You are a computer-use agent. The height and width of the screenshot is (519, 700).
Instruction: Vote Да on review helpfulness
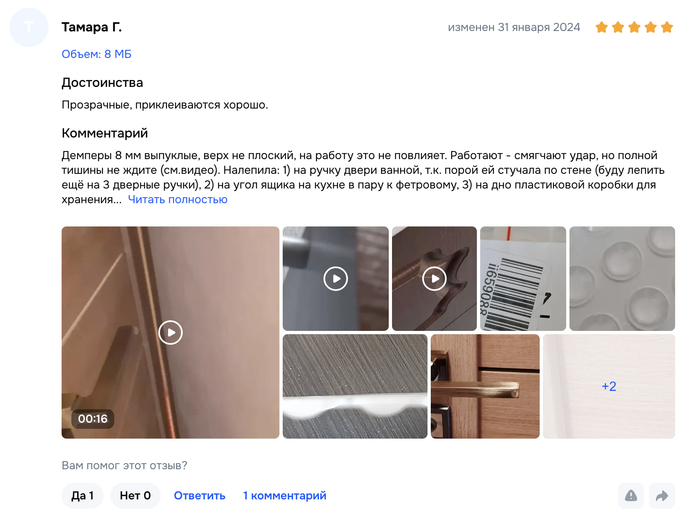click(83, 495)
